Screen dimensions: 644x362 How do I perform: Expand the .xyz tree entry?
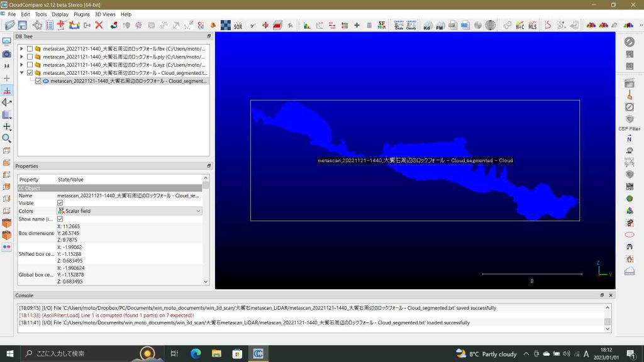tap(22, 65)
